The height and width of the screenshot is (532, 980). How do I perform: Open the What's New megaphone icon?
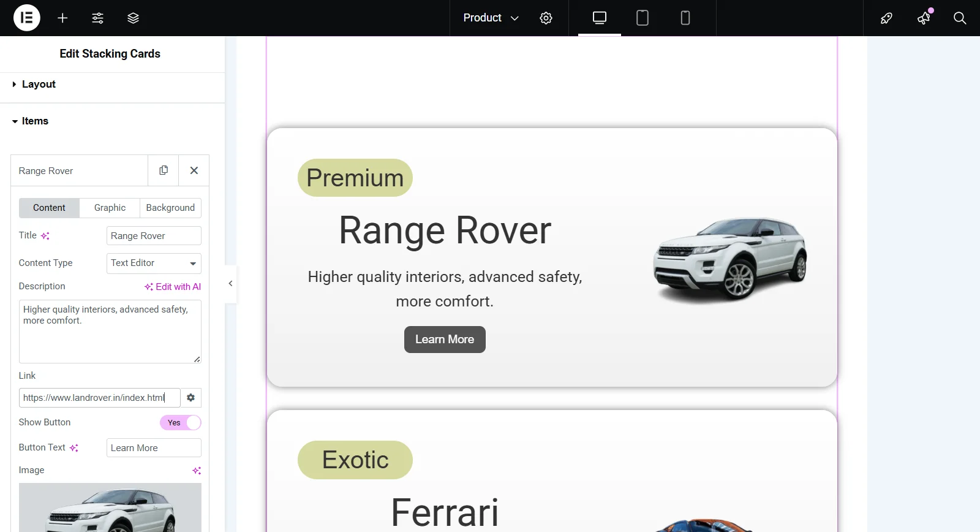tap(924, 18)
